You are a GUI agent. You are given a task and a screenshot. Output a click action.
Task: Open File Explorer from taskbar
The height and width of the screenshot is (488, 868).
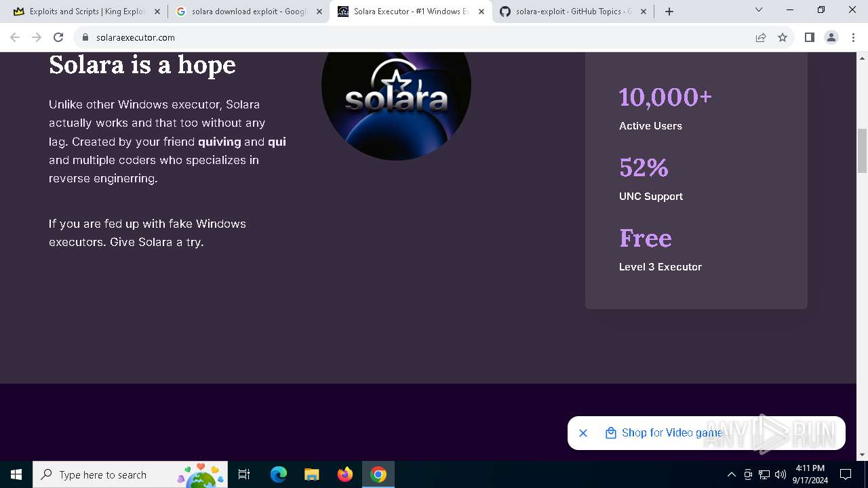pyautogui.click(x=311, y=474)
